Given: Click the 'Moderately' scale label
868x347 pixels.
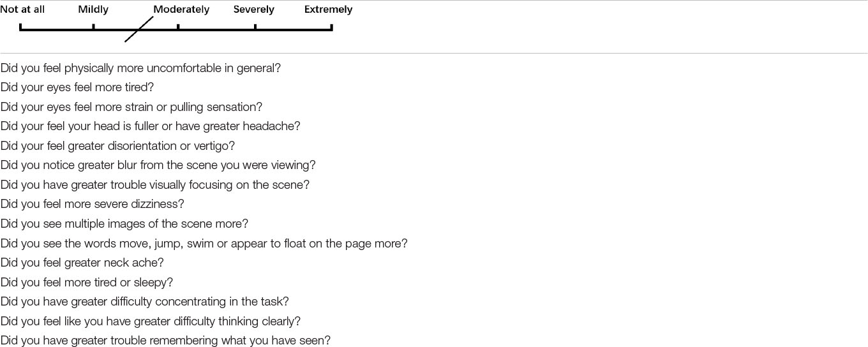Looking at the screenshot, I should tap(181, 10).
